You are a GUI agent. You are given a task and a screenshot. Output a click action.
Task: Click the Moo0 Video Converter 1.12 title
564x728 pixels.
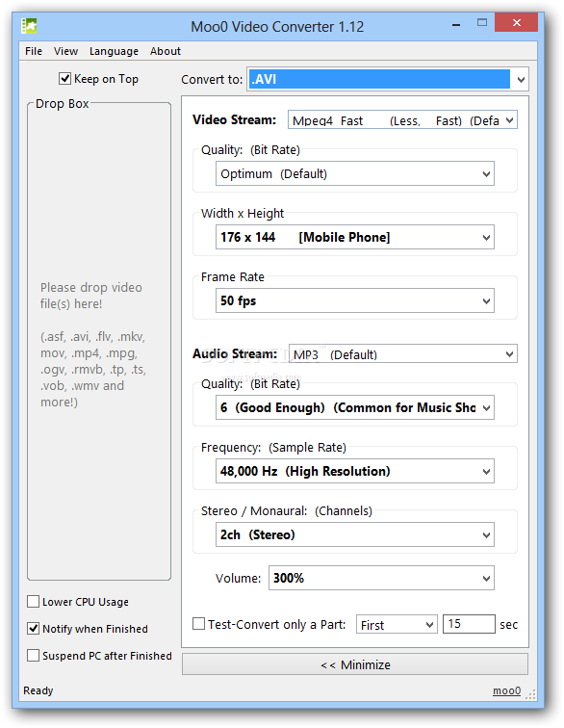tap(277, 26)
